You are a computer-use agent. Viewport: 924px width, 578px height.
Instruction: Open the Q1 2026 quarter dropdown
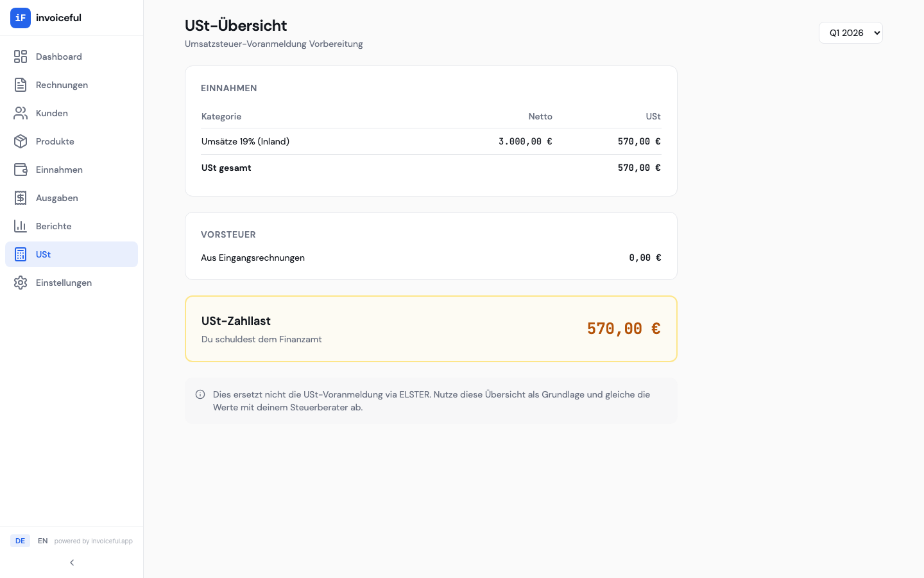coord(851,33)
